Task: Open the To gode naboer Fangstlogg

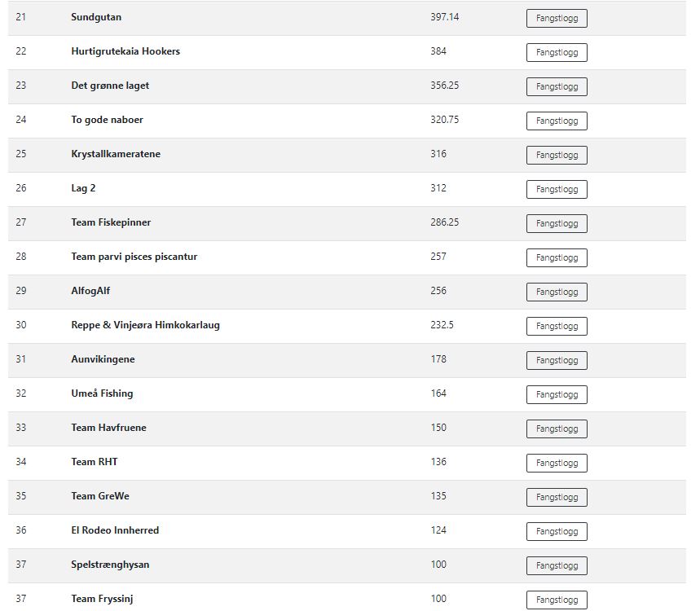Action: [x=557, y=121]
